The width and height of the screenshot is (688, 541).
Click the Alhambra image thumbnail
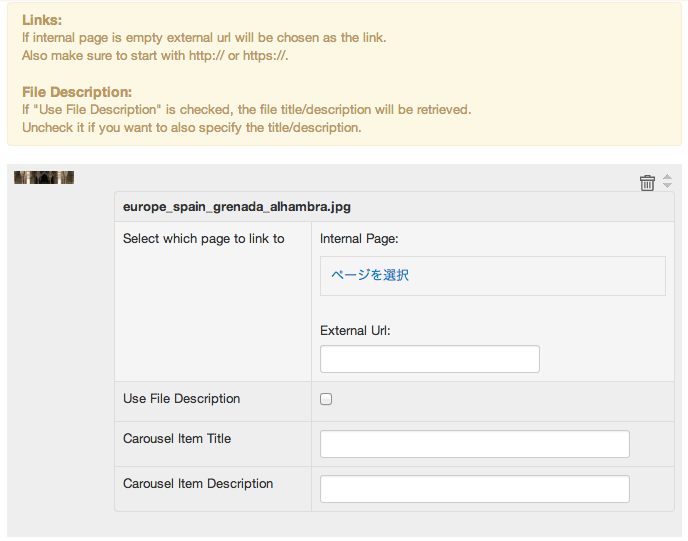(x=44, y=178)
